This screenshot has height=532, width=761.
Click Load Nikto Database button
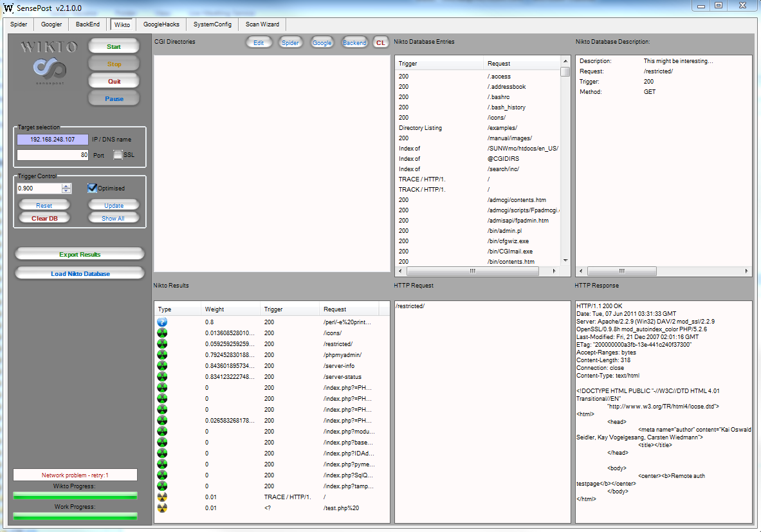[x=80, y=274]
